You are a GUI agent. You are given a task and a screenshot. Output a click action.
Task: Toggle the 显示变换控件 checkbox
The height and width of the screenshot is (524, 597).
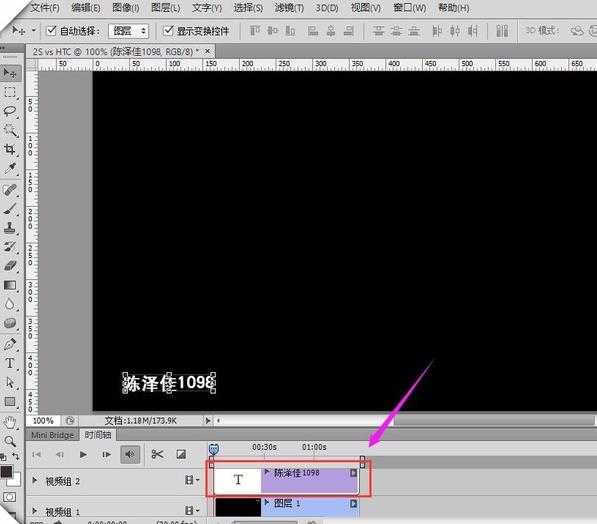coord(168,30)
